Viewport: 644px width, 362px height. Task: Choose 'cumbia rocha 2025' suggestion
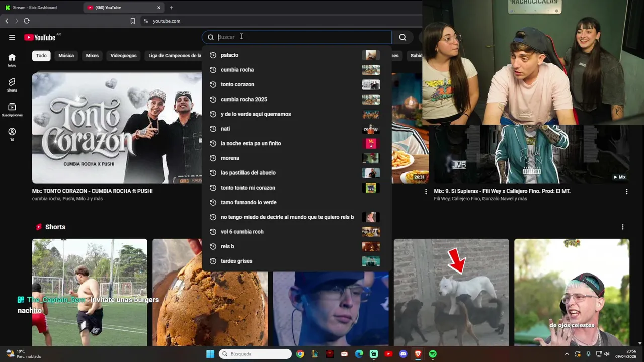click(x=297, y=100)
